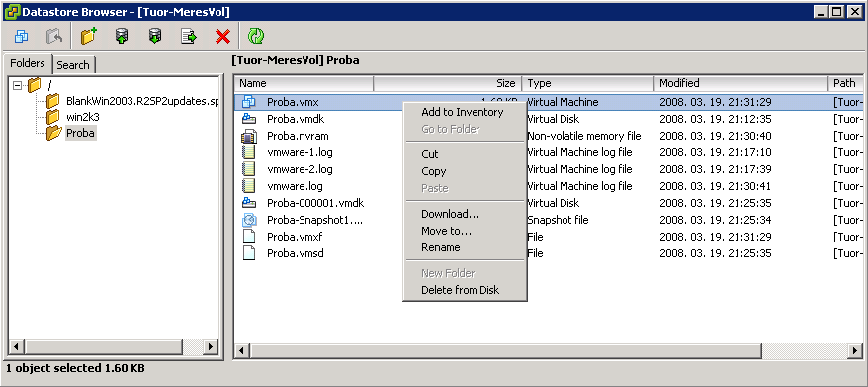The width and height of the screenshot is (868, 387).
Task: Select the vmware.log file name
Action: coord(295,186)
